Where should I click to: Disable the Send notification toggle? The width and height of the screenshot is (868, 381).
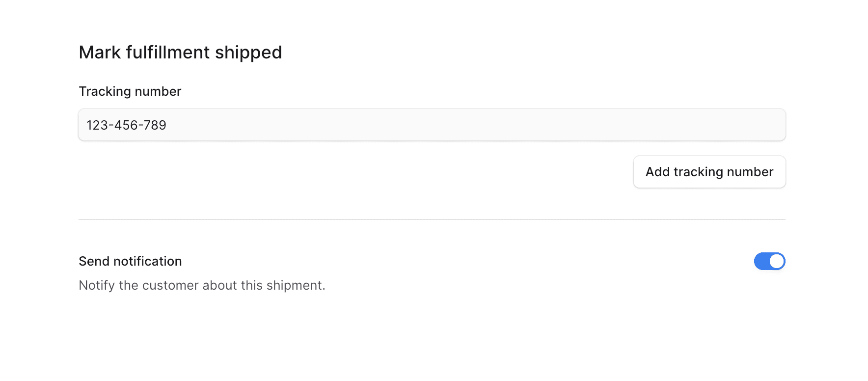point(769,261)
